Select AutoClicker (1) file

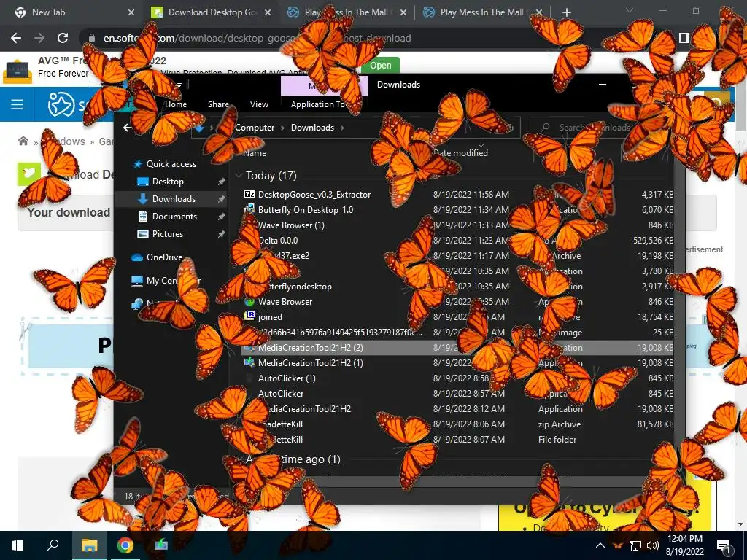pos(287,378)
